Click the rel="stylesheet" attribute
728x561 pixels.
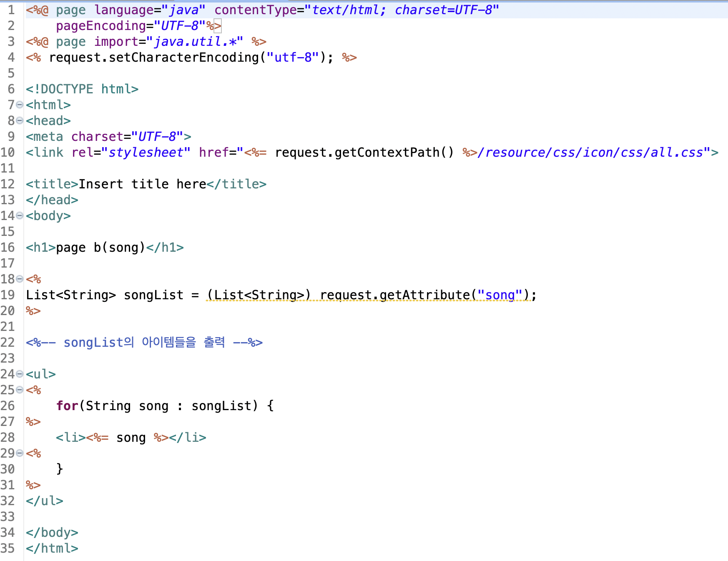131,153
